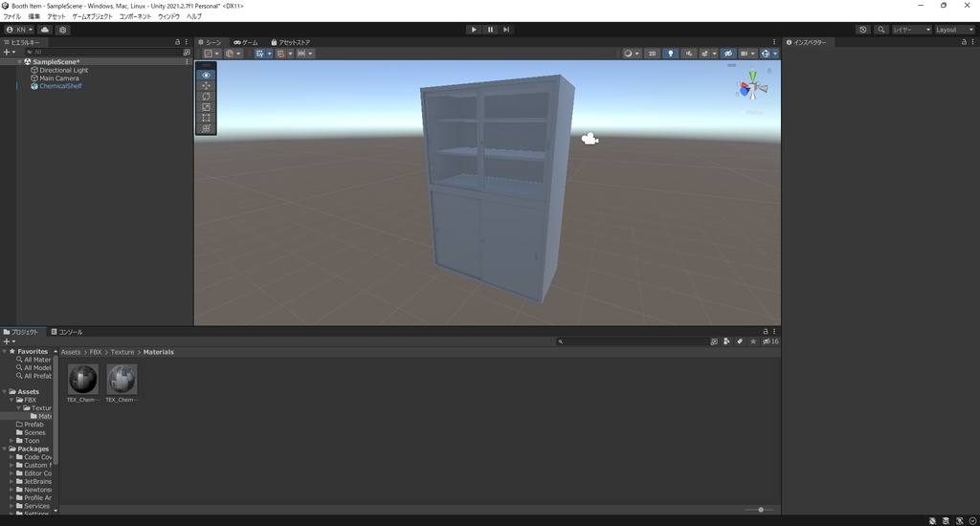Toggle the gizmo rotation lock
980x526 pixels.
(769, 71)
